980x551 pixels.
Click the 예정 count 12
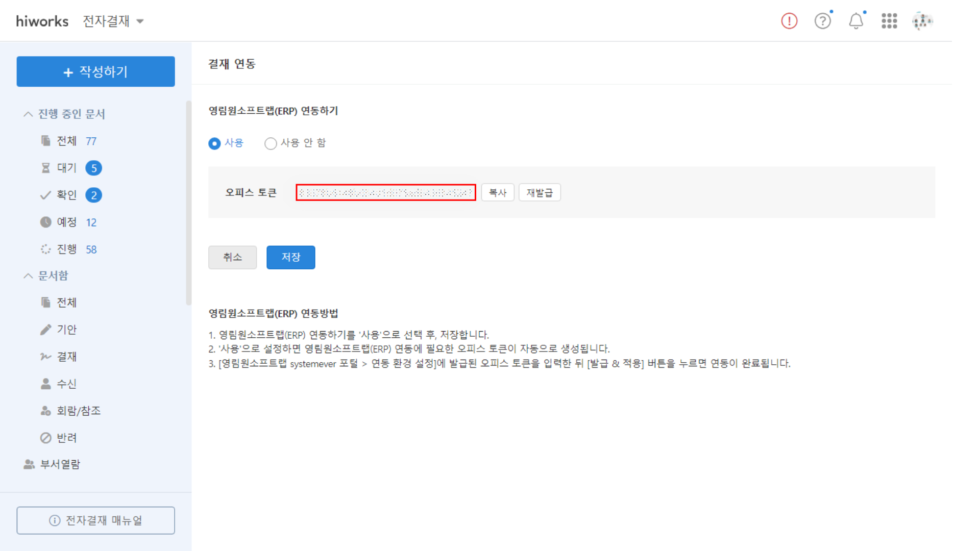[x=91, y=222]
